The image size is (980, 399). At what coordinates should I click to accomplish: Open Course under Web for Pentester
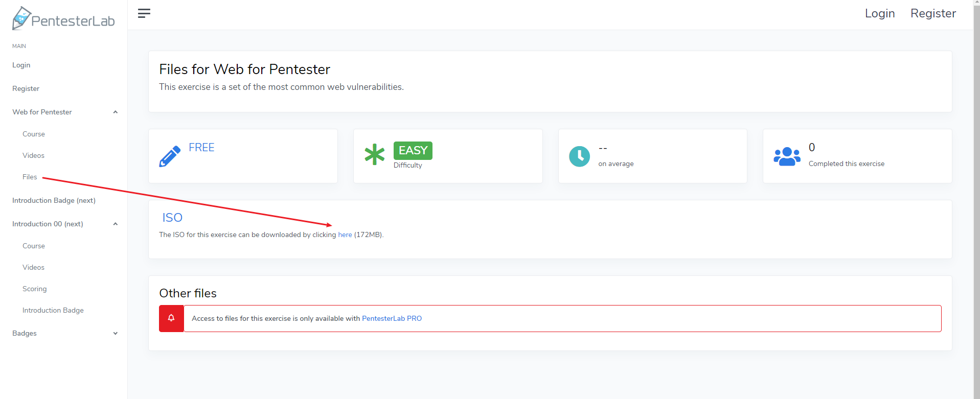34,134
